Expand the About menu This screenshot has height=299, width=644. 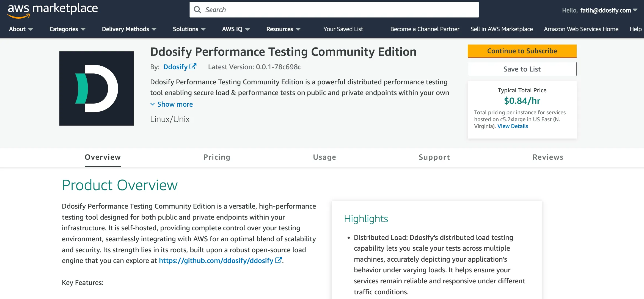(21, 29)
